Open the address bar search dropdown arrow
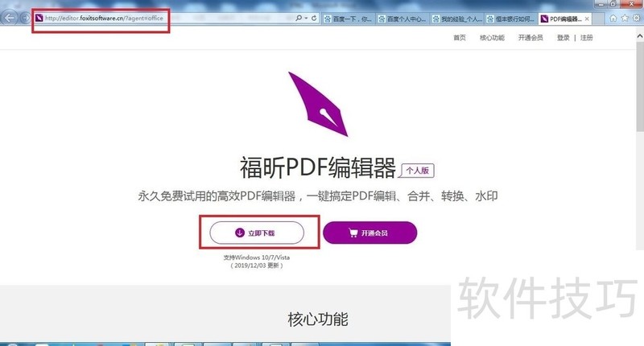The image size is (644, 346). 307,18
